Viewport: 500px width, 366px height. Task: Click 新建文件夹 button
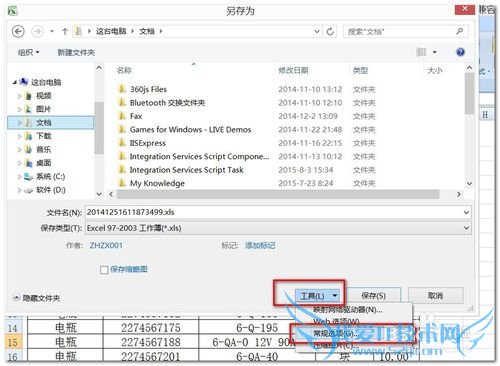coord(76,52)
